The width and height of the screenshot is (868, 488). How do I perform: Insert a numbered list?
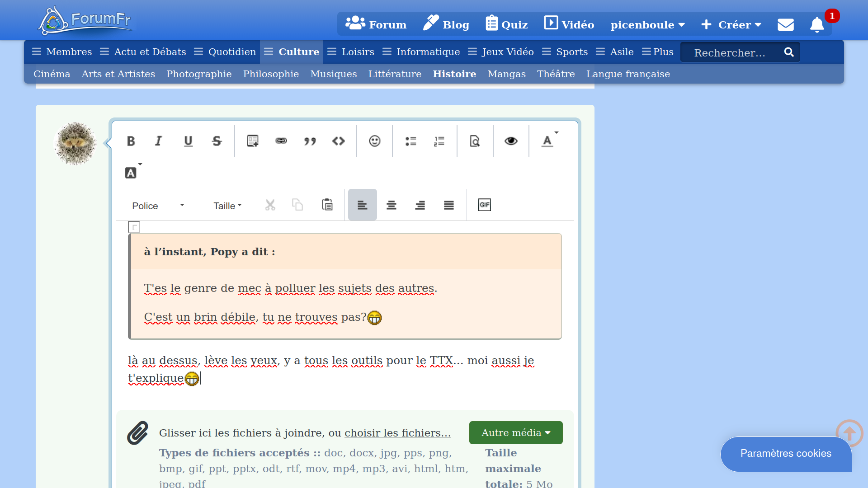(x=439, y=141)
